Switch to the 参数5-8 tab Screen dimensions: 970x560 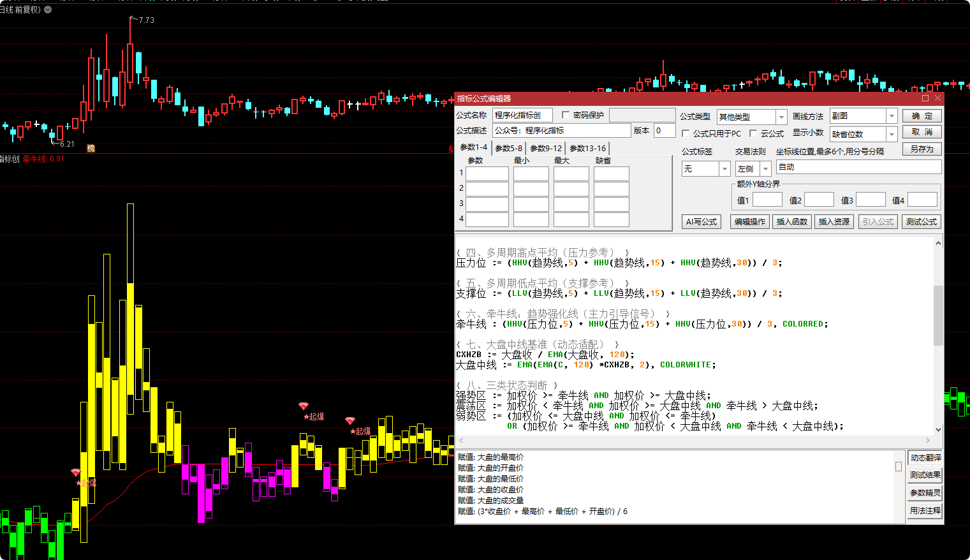[x=508, y=148]
